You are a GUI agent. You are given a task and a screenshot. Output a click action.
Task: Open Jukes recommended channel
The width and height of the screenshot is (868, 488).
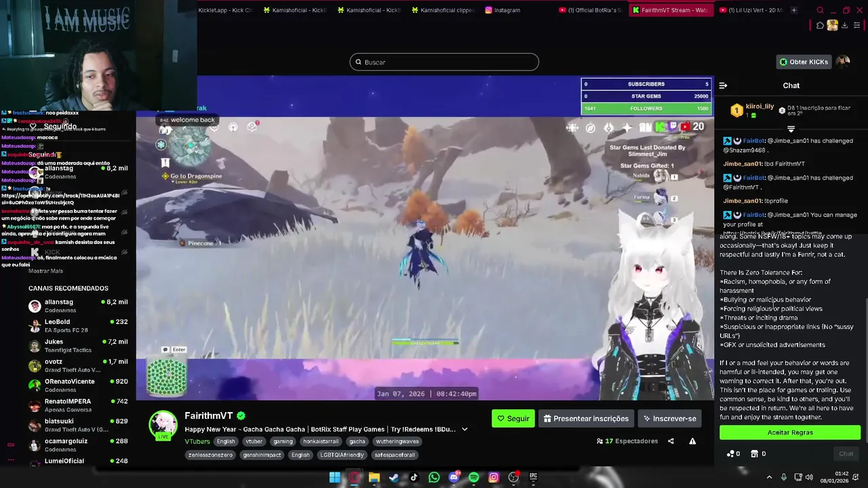(78, 346)
